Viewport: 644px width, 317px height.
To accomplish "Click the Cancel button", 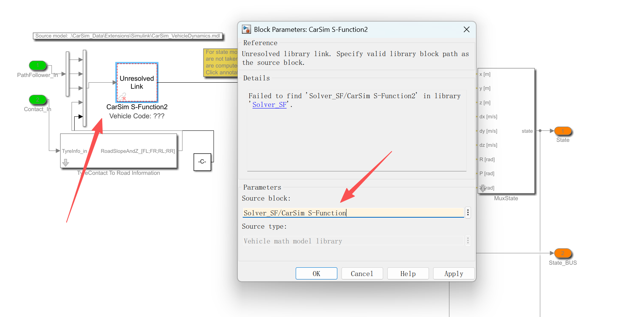I will (x=362, y=273).
